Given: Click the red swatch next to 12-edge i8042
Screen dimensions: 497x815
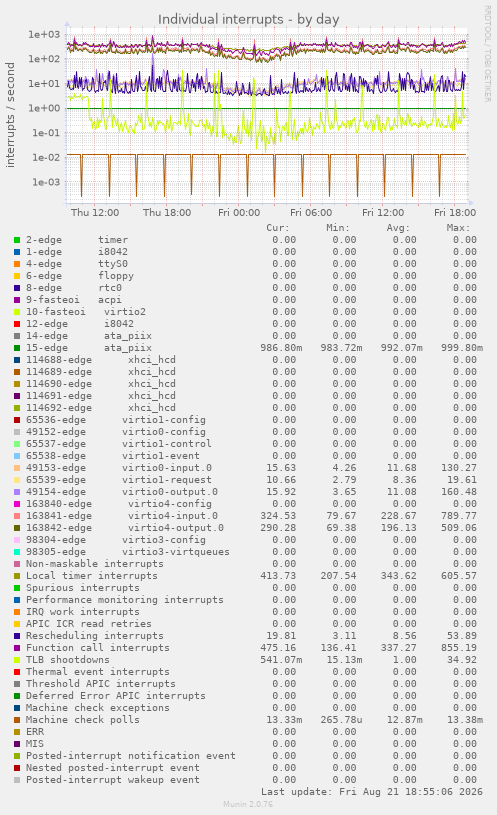Looking at the screenshot, I should click(17, 324).
